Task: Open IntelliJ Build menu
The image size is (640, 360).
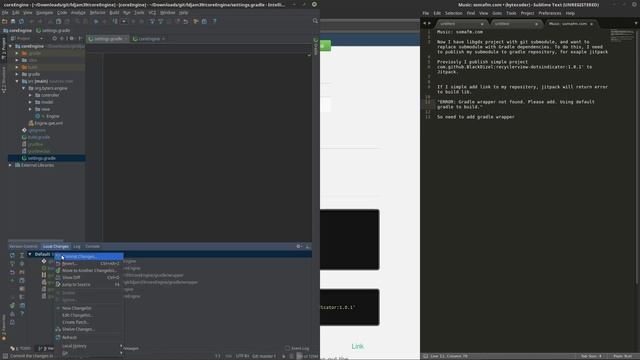Action: 114,13
